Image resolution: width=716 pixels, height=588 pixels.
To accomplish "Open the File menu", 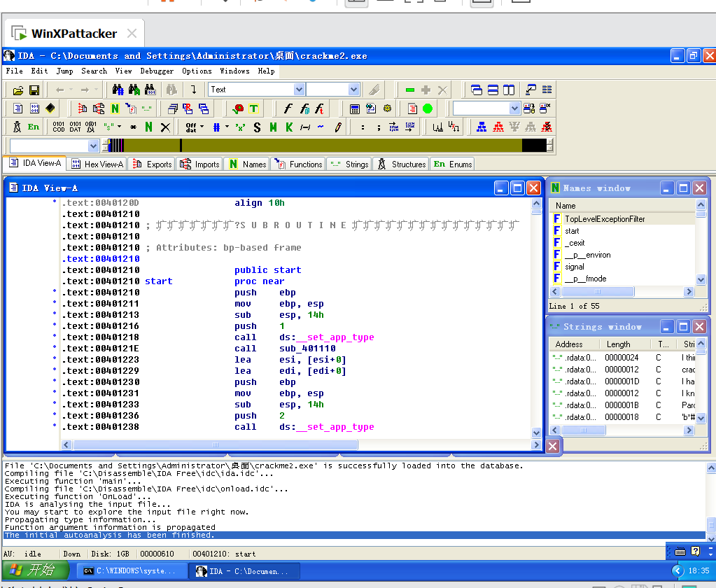I will tap(14, 71).
